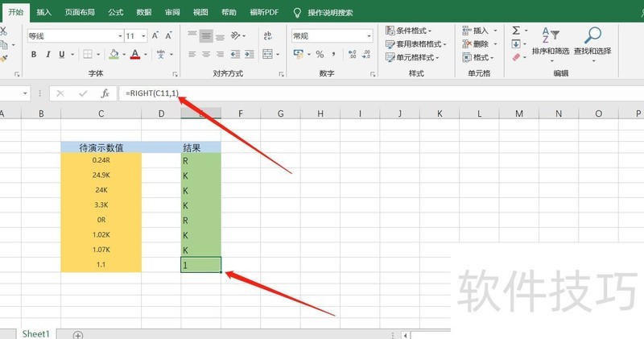
Task: Align text to bottom
Action: point(220,37)
